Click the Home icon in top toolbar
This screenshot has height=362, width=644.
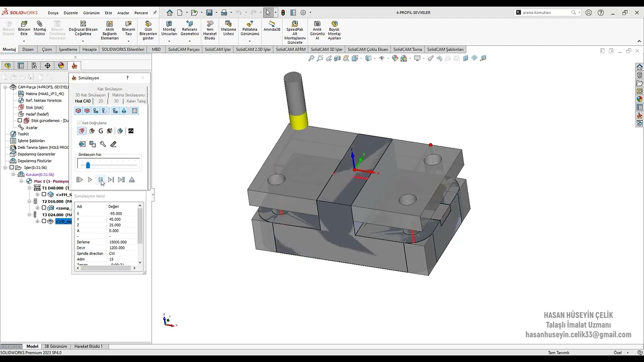click(170, 13)
